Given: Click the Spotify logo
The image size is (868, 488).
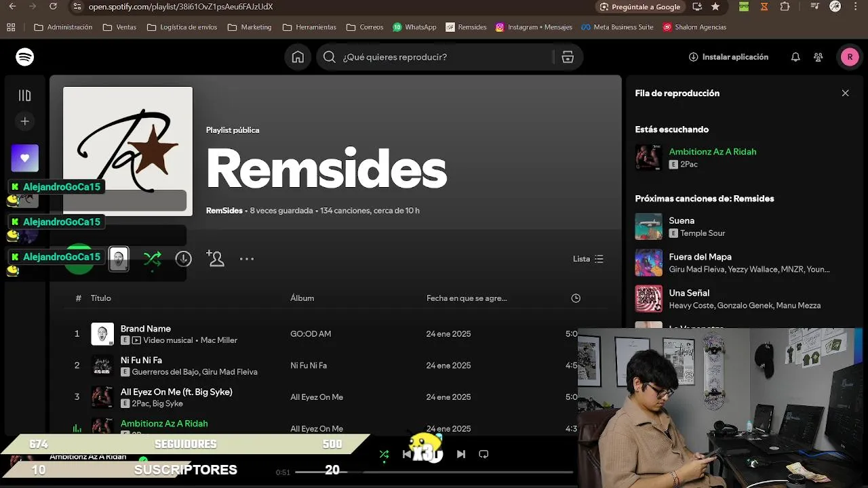Looking at the screenshot, I should tap(25, 57).
